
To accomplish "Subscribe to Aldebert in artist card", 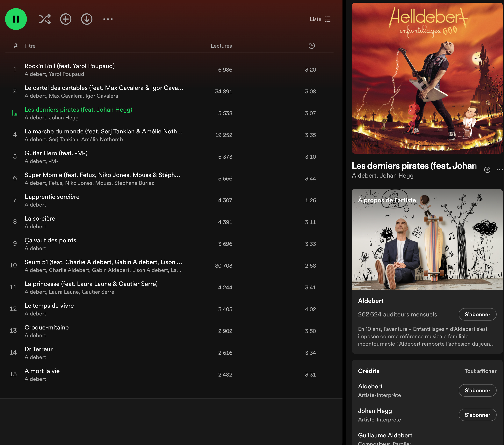I will [477, 314].
